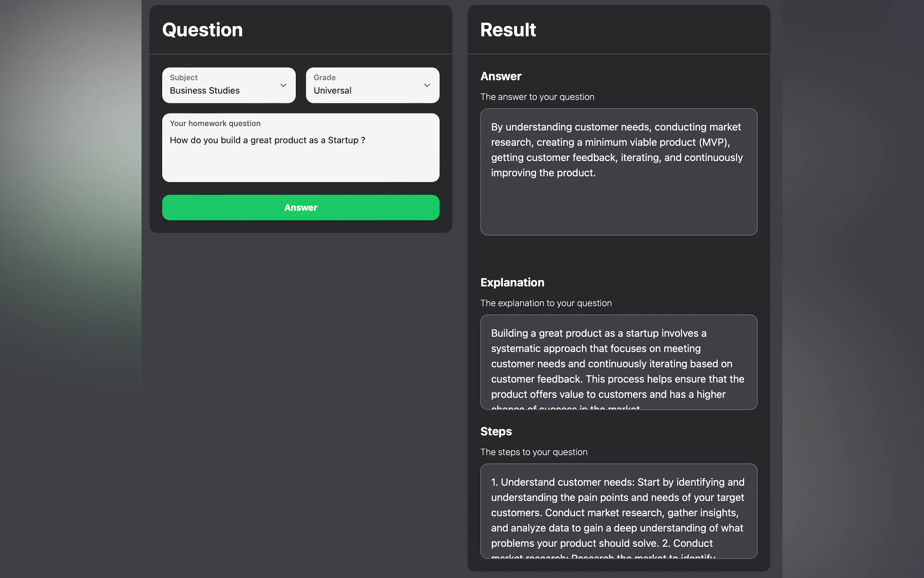924x578 pixels.
Task: Click 'The steps to your question' subtitle
Action: click(x=533, y=452)
